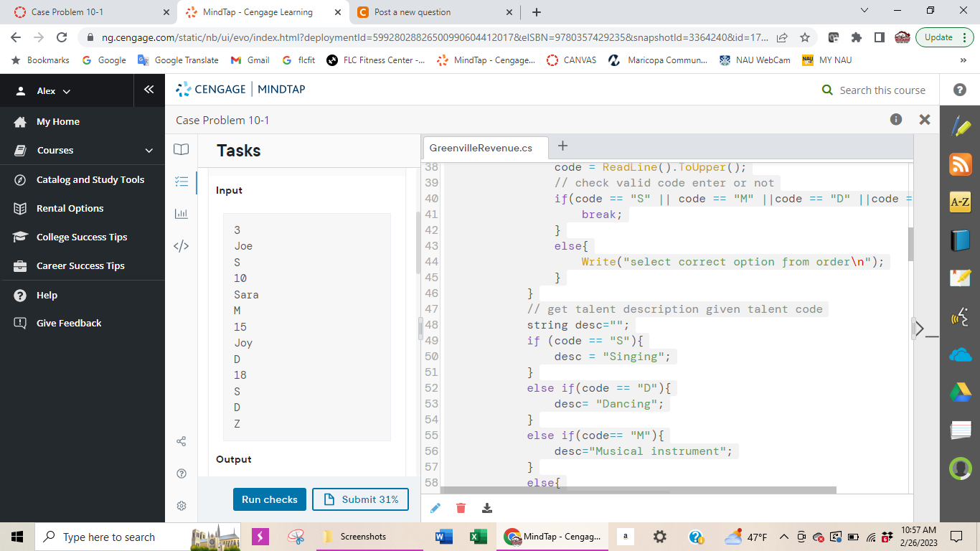Open the Chrome tab search dropdown
Viewport: 980px width, 551px height.
pyautogui.click(x=864, y=11)
